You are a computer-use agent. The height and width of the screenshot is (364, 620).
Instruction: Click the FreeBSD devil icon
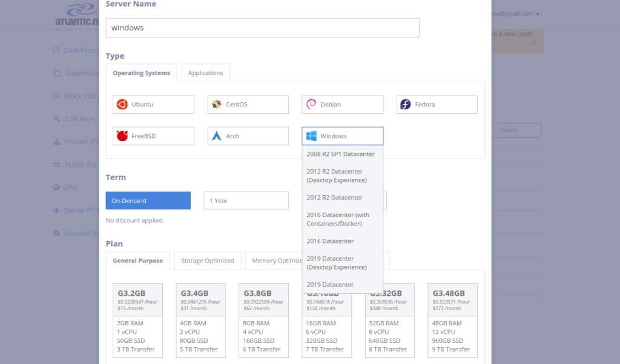tap(122, 135)
